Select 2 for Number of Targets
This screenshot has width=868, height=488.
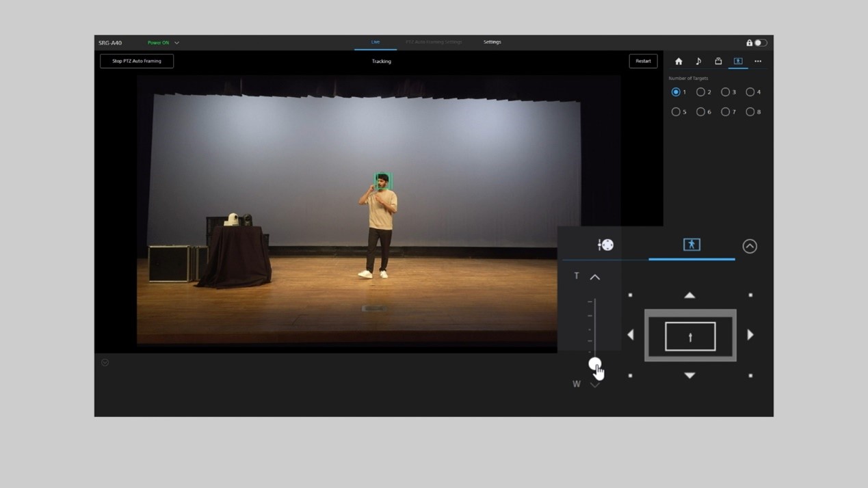(x=700, y=92)
